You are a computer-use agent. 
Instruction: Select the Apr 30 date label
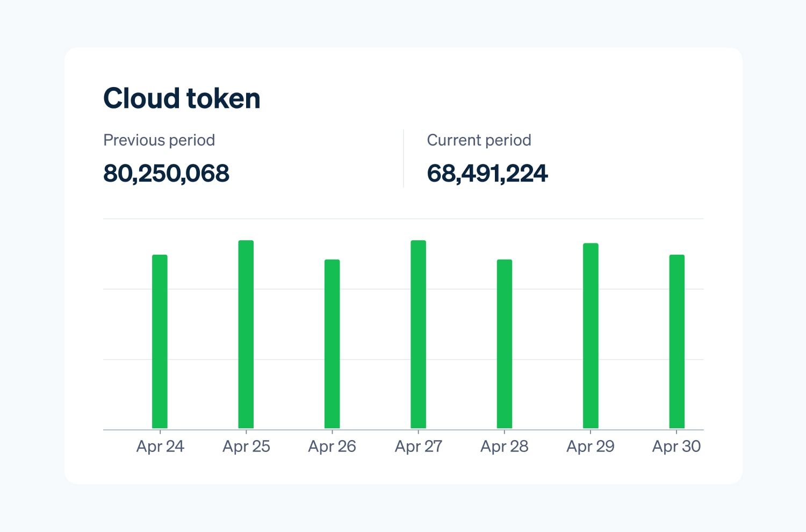(x=676, y=447)
